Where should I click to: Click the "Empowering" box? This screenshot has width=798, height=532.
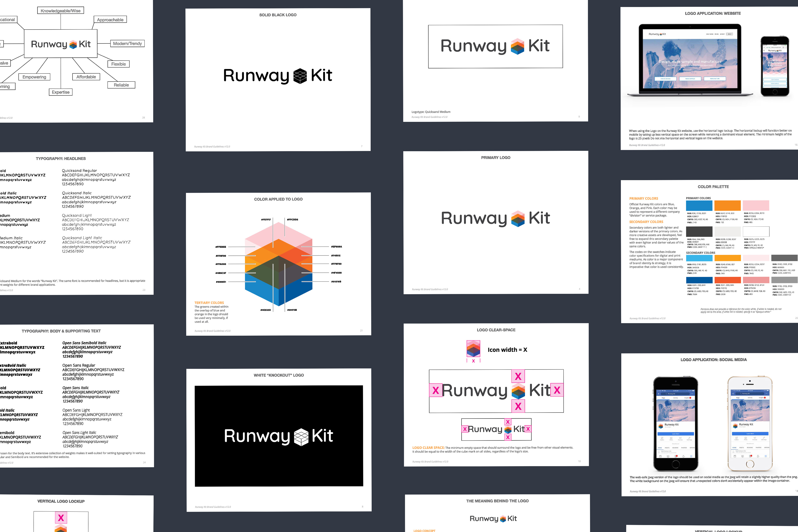click(x=34, y=77)
